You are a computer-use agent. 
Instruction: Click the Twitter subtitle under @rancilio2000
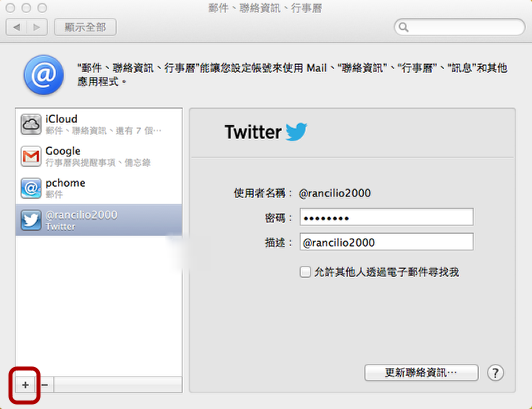pos(60,226)
